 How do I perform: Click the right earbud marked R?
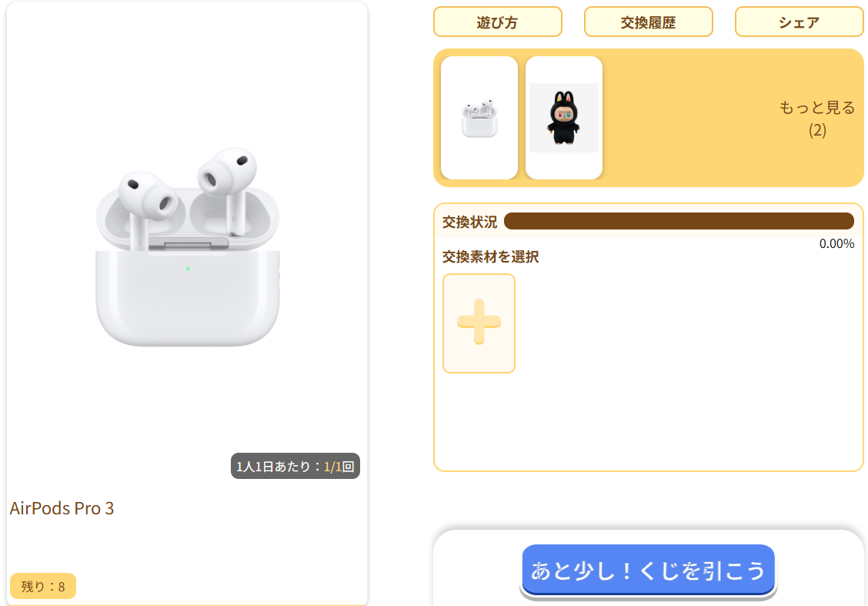click(x=229, y=189)
